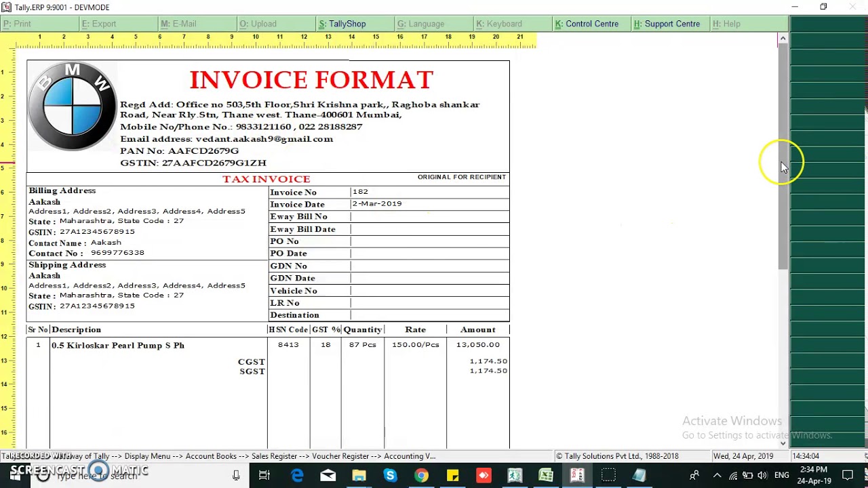The width and height of the screenshot is (868, 488).
Task: Click the Windows search box on the taskbar
Action: point(136,476)
